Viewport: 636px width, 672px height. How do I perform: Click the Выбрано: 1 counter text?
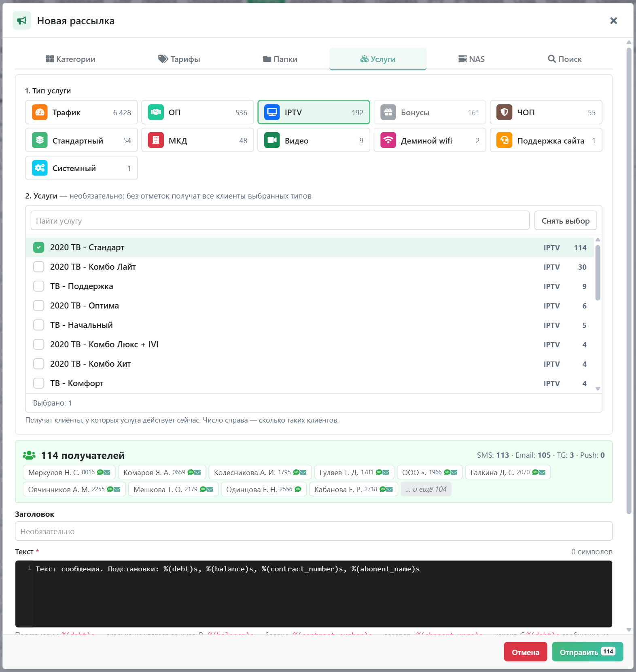52,403
